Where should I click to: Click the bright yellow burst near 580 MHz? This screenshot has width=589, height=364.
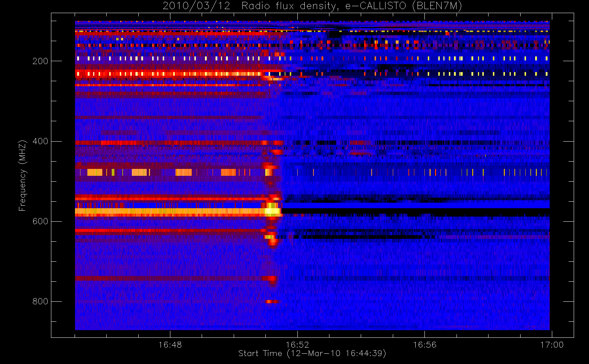272,210
